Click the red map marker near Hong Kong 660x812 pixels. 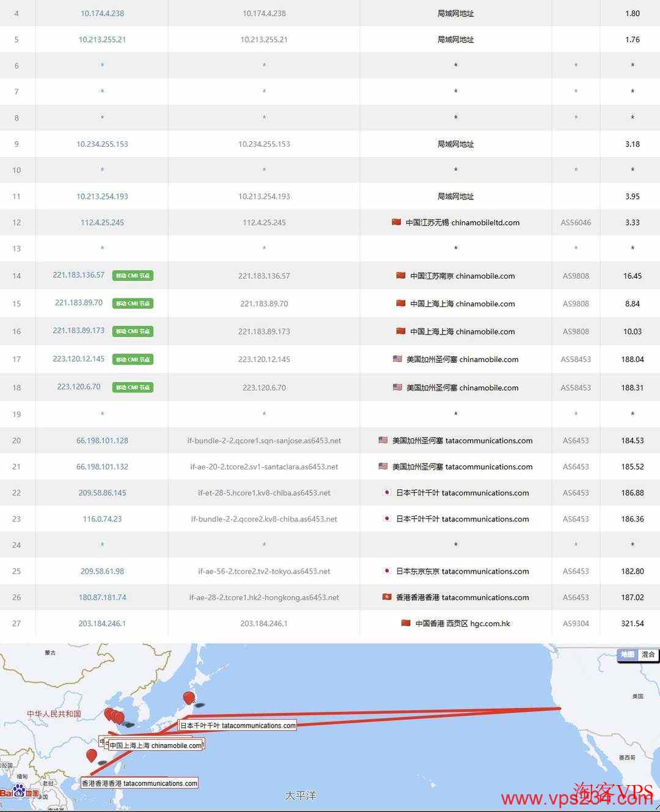(x=92, y=756)
